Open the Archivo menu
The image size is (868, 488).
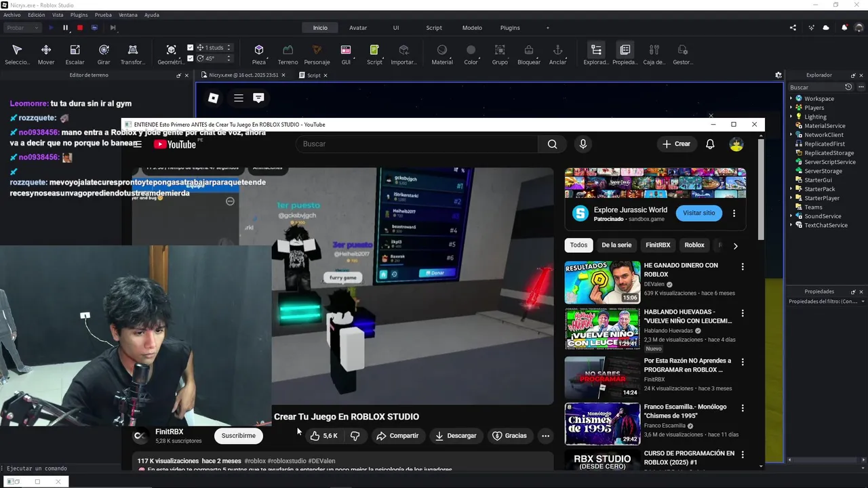[x=12, y=15]
